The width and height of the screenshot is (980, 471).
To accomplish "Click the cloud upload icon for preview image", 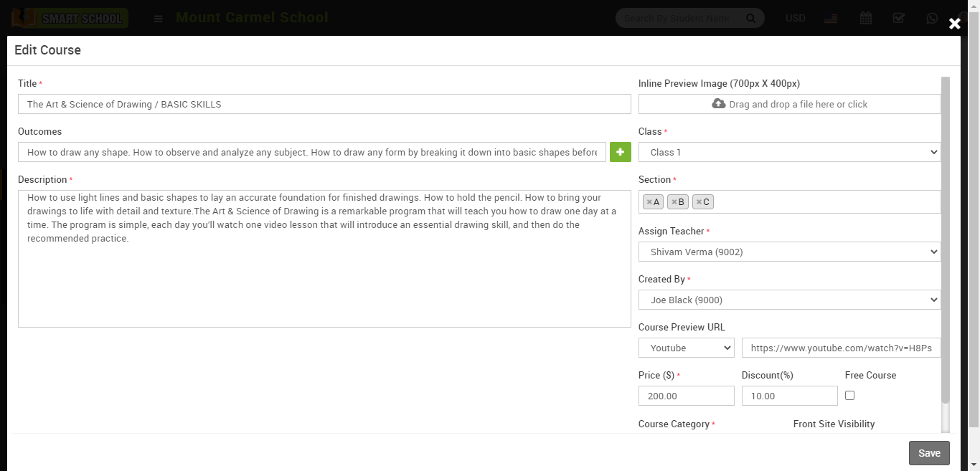I will 718,104.
